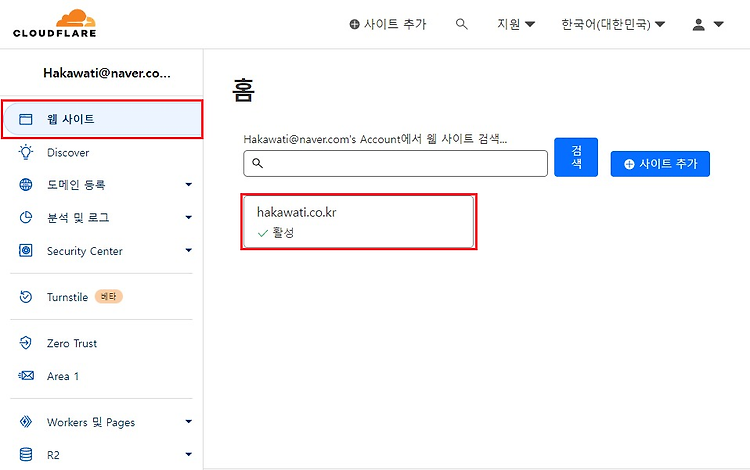Click 사이트 추가 in the top bar

pos(387,24)
